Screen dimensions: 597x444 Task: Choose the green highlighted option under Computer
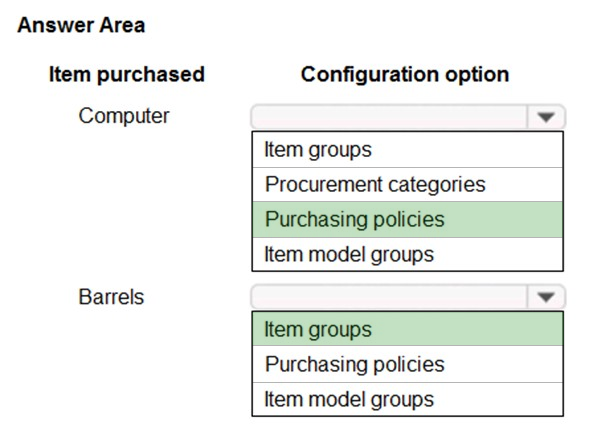click(x=407, y=220)
